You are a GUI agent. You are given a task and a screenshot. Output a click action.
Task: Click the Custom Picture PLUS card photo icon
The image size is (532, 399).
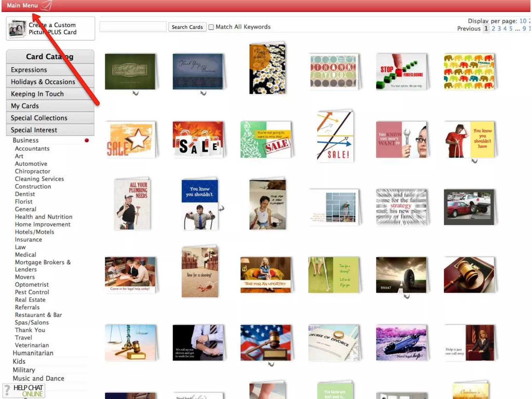[17, 28]
